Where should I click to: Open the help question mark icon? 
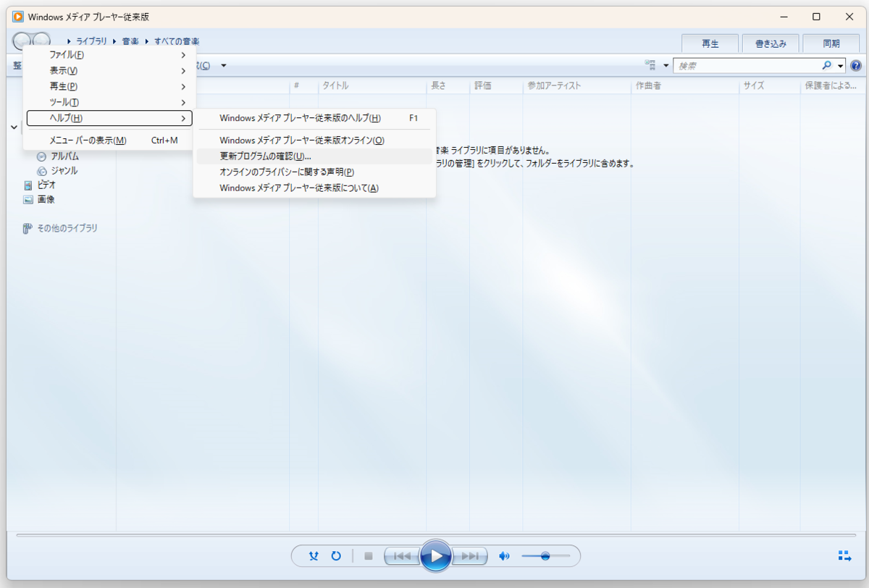click(x=855, y=66)
